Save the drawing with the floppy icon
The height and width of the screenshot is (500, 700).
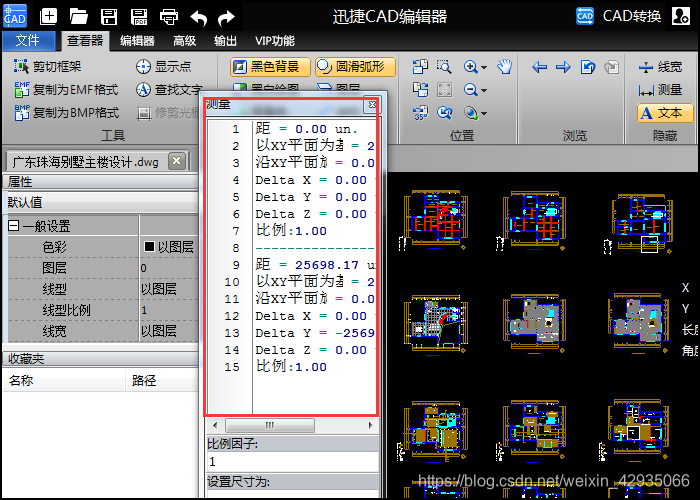(x=109, y=17)
